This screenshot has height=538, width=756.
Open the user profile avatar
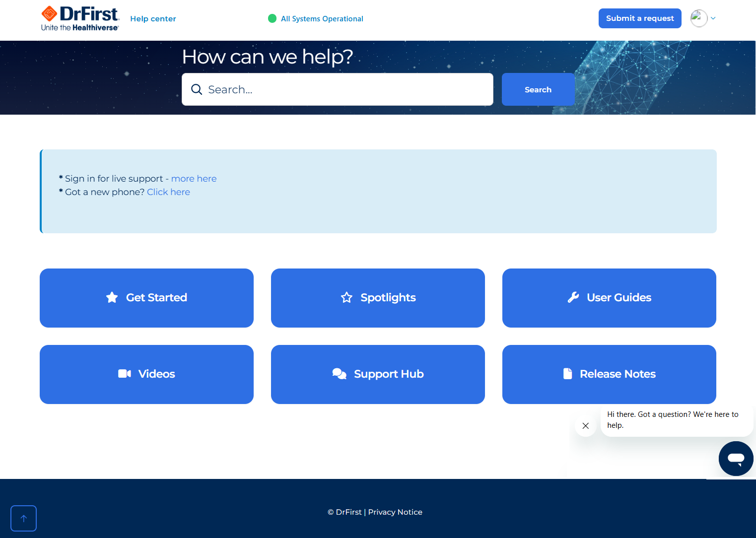[699, 18]
